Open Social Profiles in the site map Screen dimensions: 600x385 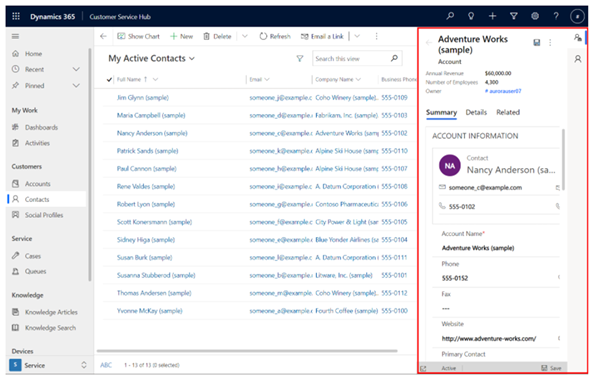(44, 215)
